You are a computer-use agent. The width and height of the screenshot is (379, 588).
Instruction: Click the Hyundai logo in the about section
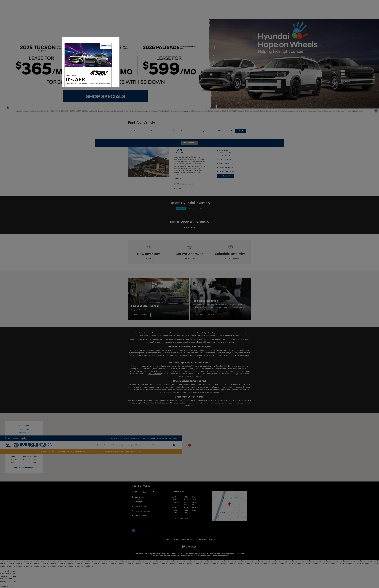179,151
